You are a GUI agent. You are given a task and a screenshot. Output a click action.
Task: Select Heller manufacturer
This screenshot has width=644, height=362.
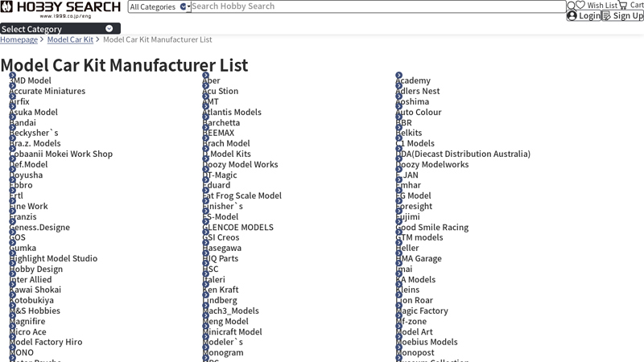[x=407, y=249]
